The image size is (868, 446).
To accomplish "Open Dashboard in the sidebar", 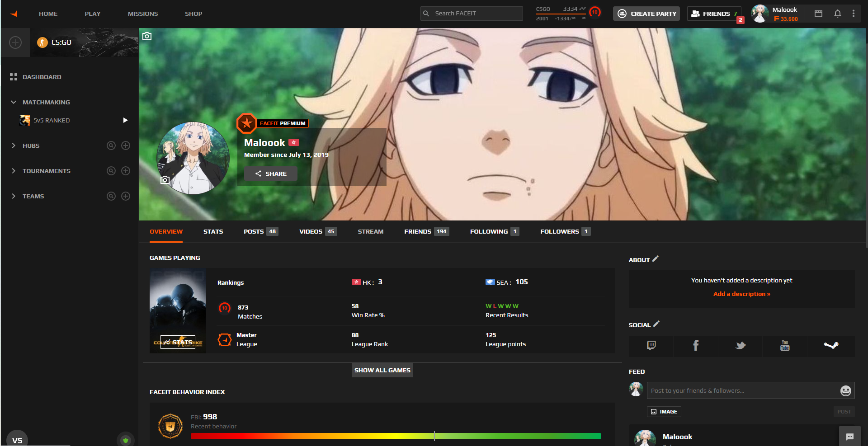I will 42,77.
